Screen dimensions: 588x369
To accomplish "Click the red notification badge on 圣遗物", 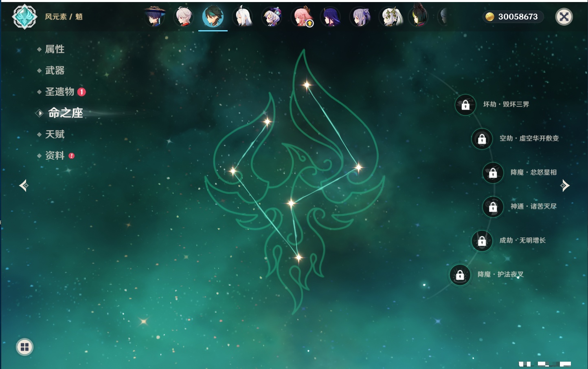I will (81, 92).
